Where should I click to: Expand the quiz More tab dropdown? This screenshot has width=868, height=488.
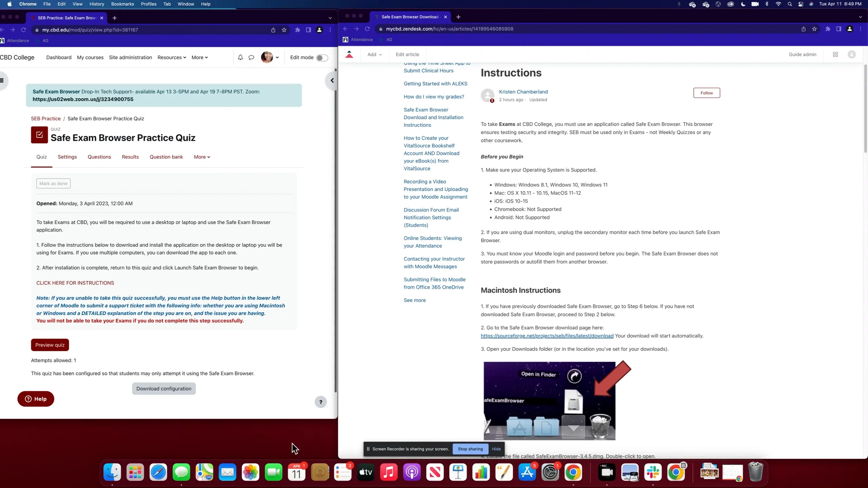[202, 157]
